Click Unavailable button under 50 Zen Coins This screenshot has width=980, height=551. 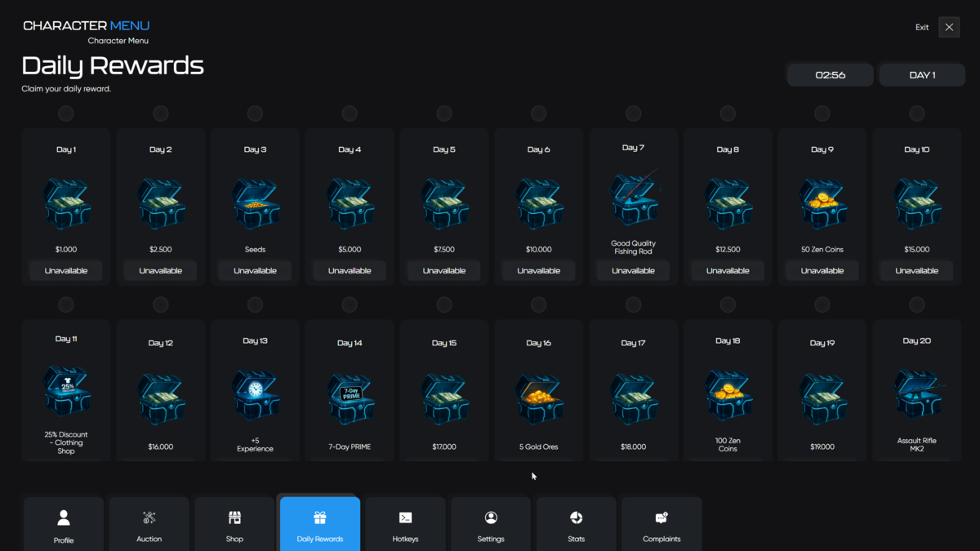click(x=822, y=271)
